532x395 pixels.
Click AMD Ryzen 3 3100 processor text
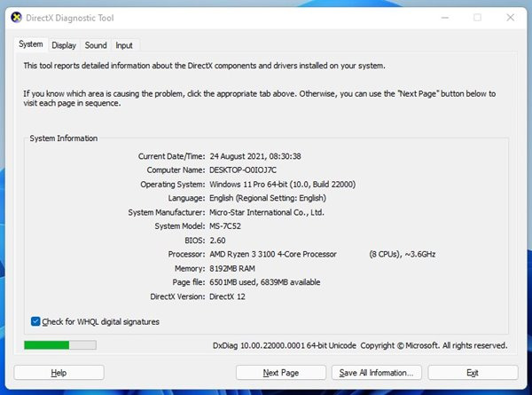pos(273,254)
